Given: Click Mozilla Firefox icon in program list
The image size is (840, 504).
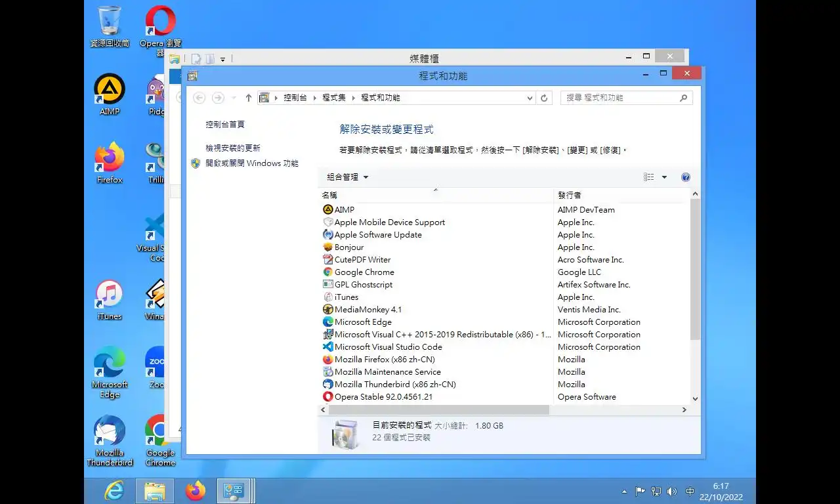Looking at the screenshot, I should tap(328, 359).
